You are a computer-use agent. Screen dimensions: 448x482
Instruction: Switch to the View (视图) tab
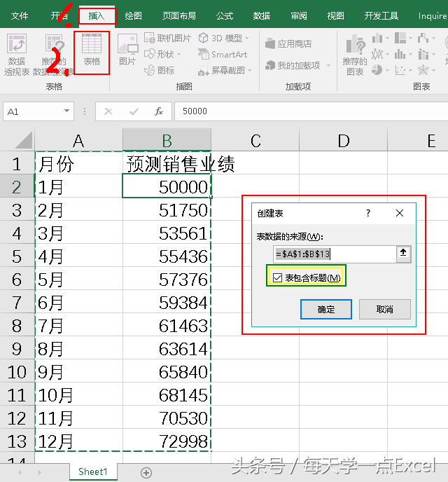point(335,15)
